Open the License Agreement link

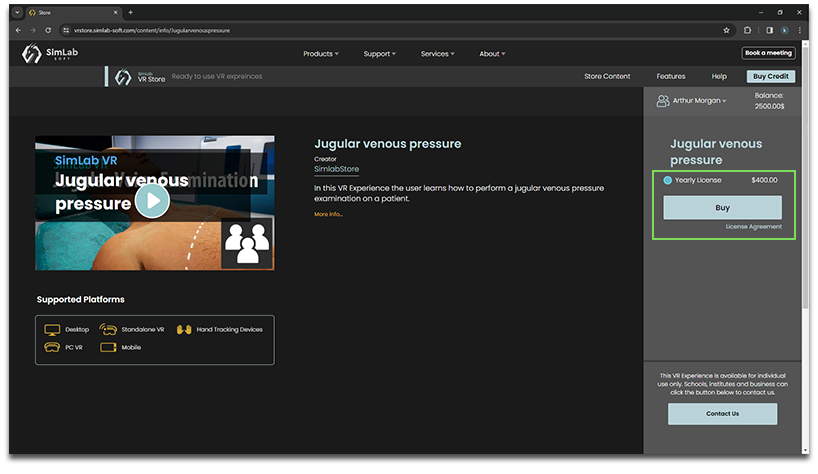[x=753, y=227]
